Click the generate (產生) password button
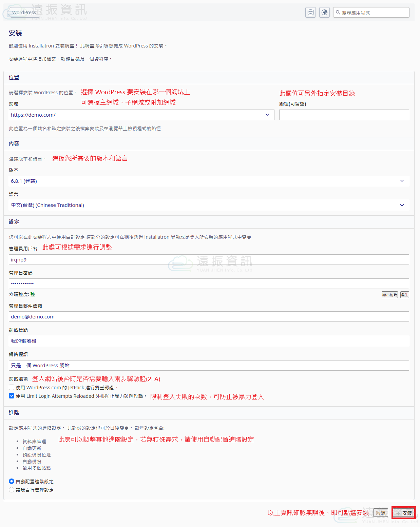 404,295
